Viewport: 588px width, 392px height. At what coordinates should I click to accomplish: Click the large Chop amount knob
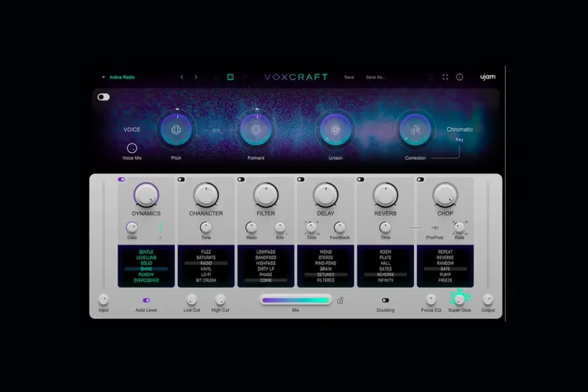tap(445, 195)
